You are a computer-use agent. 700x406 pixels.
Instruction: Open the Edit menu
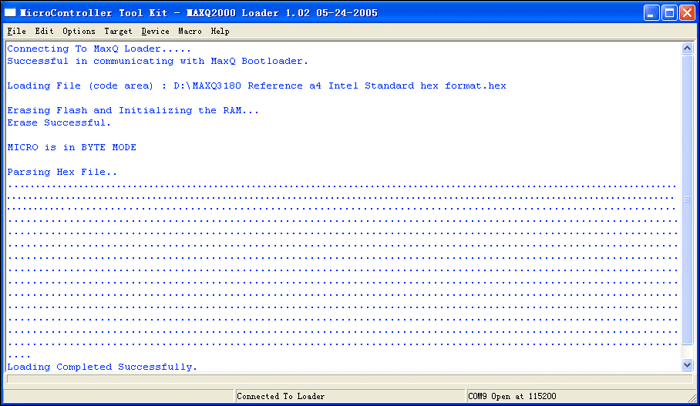tap(44, 31)
